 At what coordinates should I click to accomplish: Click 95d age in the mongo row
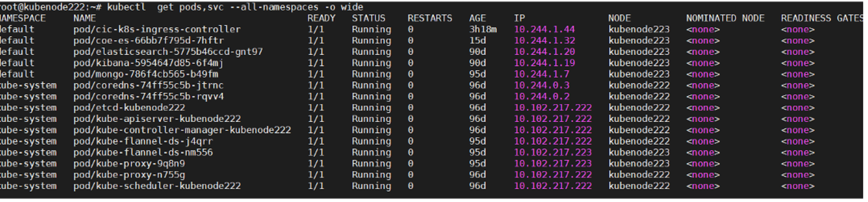(x=478, y=74)
